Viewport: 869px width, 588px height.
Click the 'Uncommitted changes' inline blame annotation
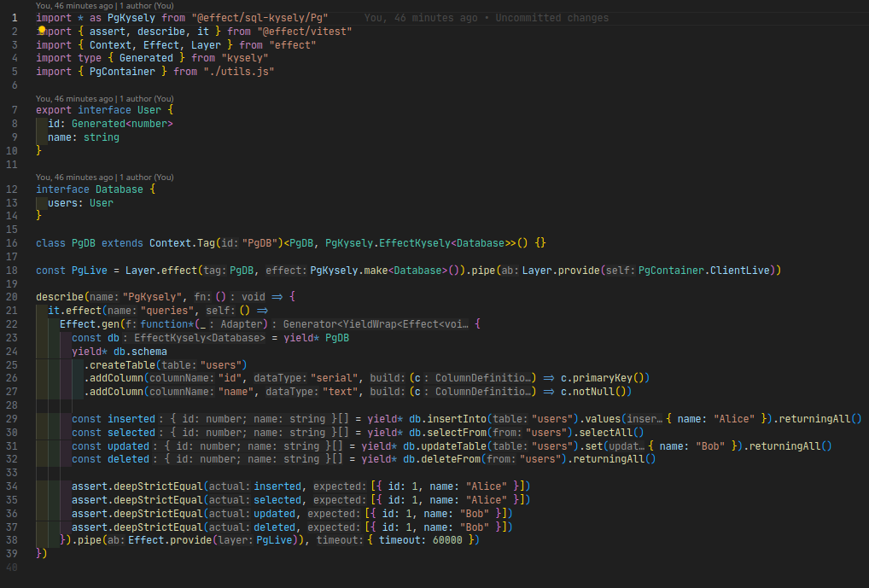[x=551, y=18]
